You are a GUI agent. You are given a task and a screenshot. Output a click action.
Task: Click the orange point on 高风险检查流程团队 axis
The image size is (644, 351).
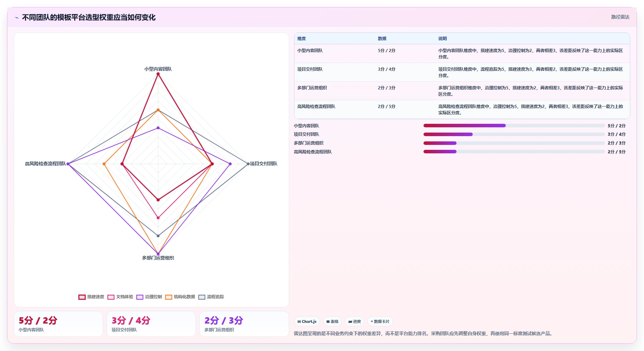(x=104, y=164)
